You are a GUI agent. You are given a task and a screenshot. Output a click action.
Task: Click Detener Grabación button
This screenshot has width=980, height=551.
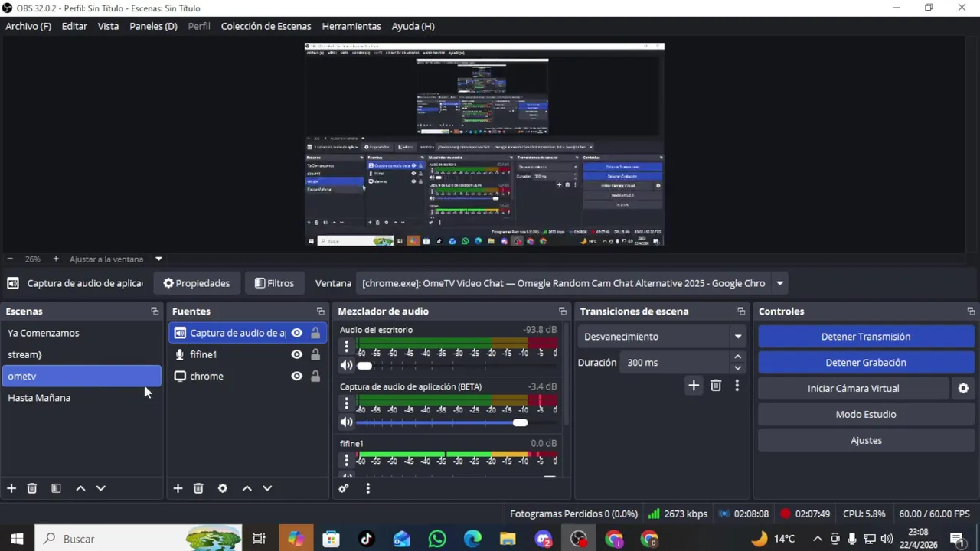(x=866, y=363)
